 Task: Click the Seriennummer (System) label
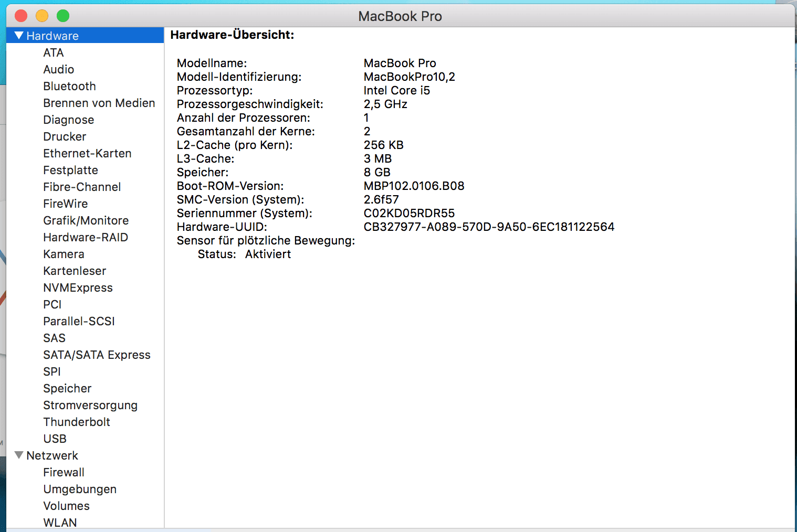coord(244,213)
